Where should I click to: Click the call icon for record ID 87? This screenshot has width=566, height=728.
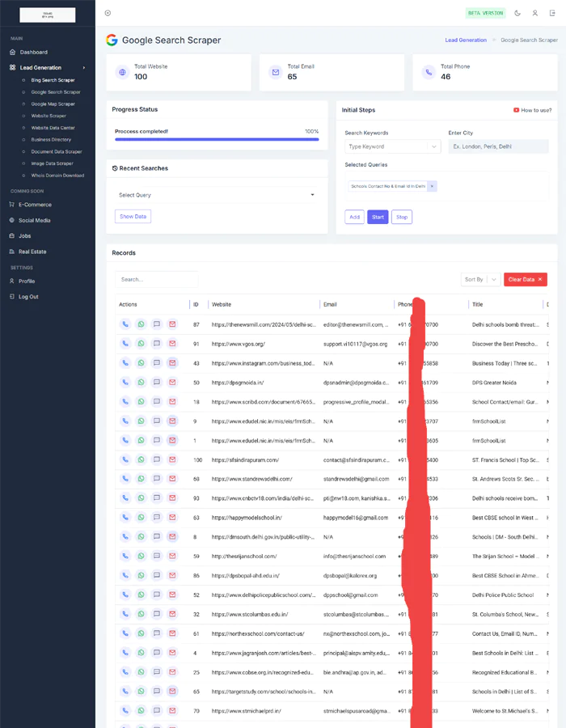coord(125,324)
